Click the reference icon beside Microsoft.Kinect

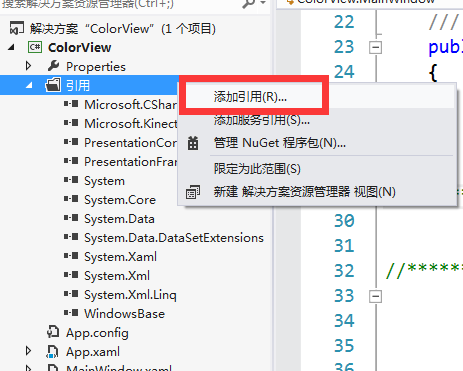click(71, 123)
